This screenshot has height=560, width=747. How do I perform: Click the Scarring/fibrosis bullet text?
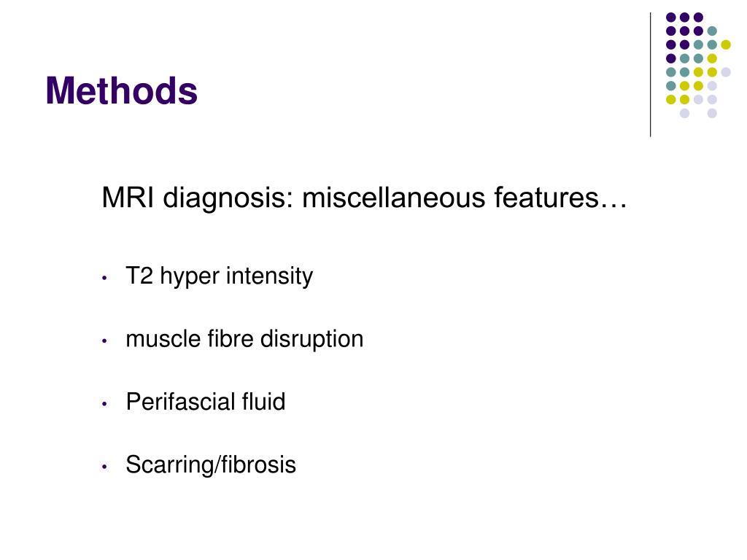(211, 464)
